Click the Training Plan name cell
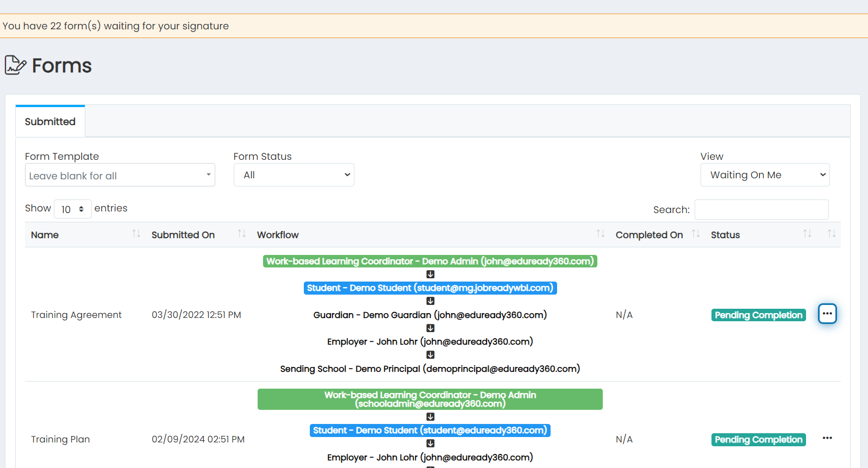Viewport: 868px width, 468px height. [60, 440]
